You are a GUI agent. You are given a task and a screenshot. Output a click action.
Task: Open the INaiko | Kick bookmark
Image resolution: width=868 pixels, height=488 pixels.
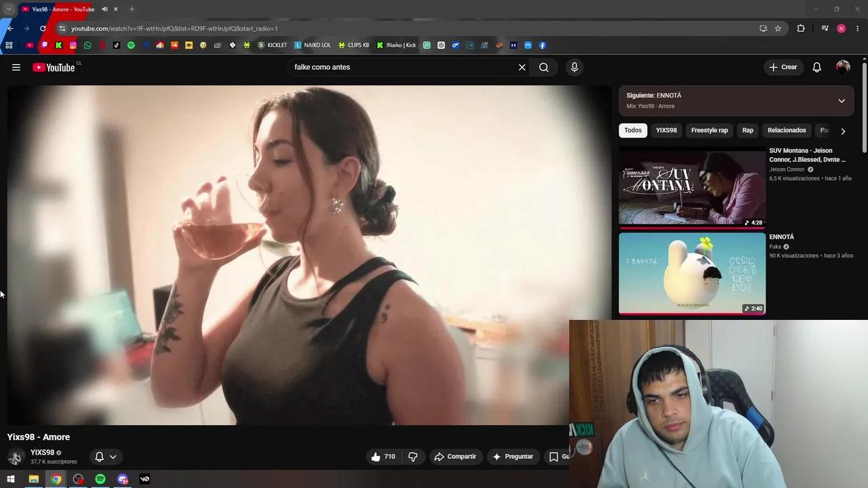click(397, 45)
